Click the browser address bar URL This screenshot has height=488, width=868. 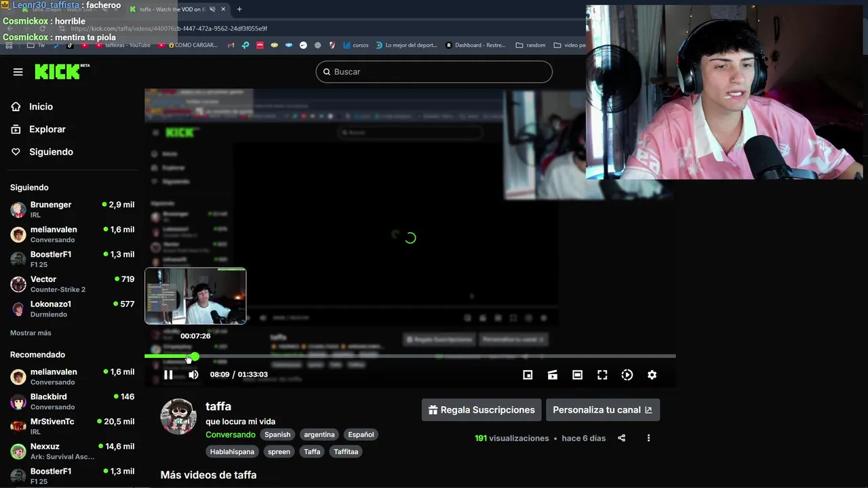169,28
